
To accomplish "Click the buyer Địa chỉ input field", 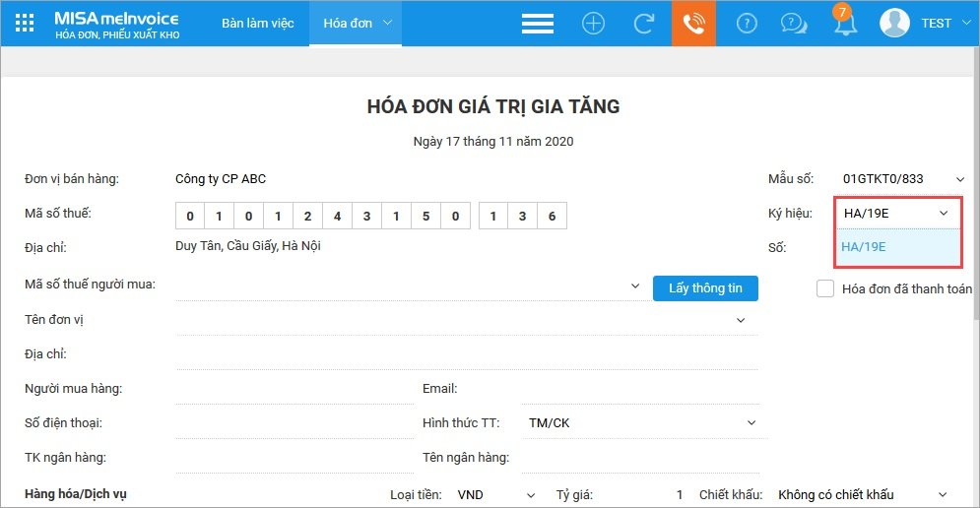I will [x=467, y=355].
